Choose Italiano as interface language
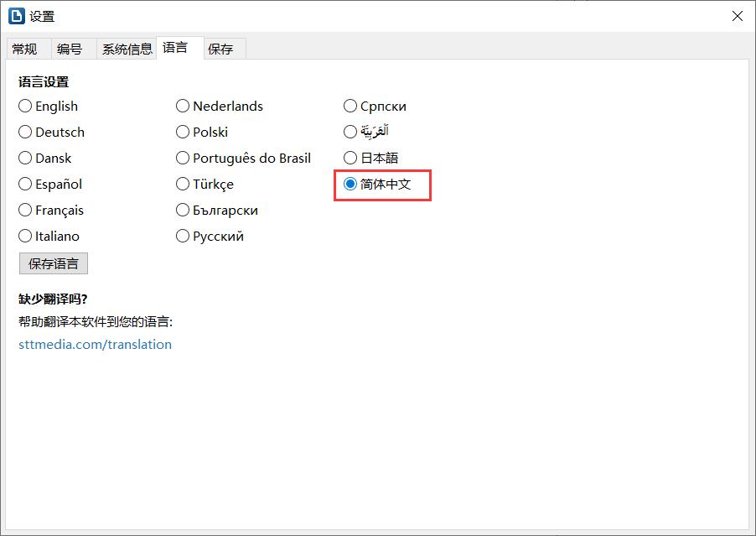 click(x=49, y=237)
